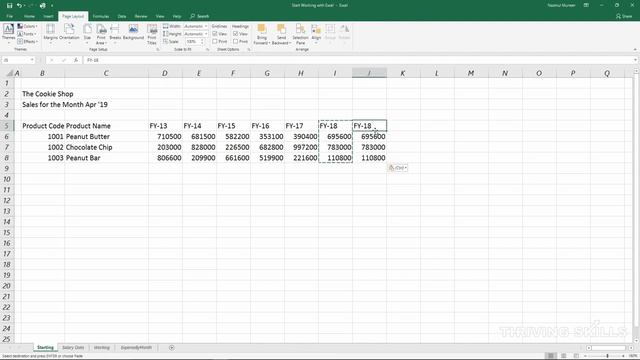The height and width of the screenshot is (360, 640).
Task: Click the formula bar showing FY-18
Action: (x=359, y=60)
